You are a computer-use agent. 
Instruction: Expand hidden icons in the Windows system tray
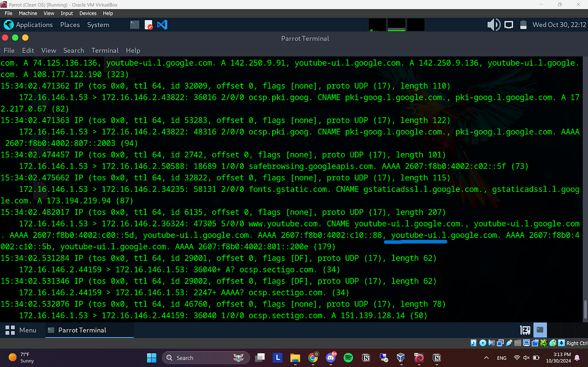(486, 358)
